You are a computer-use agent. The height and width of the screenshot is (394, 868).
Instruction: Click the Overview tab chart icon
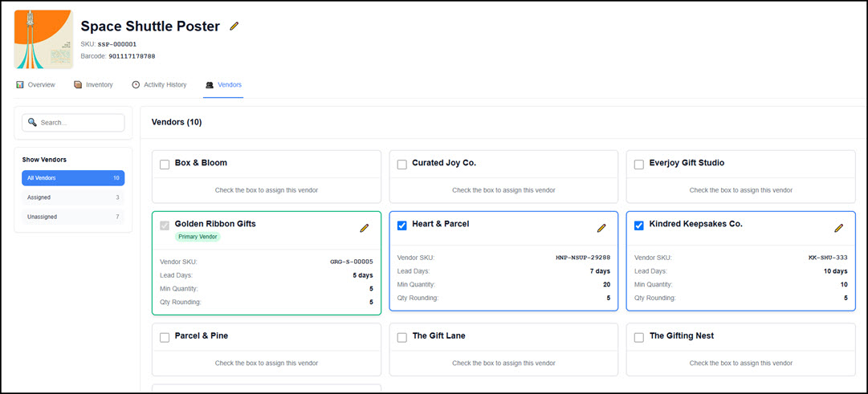coord(20,84)
